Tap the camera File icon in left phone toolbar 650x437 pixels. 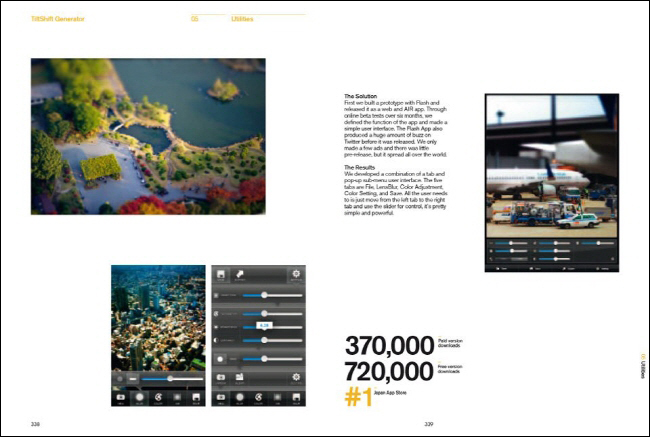(120, 398)
